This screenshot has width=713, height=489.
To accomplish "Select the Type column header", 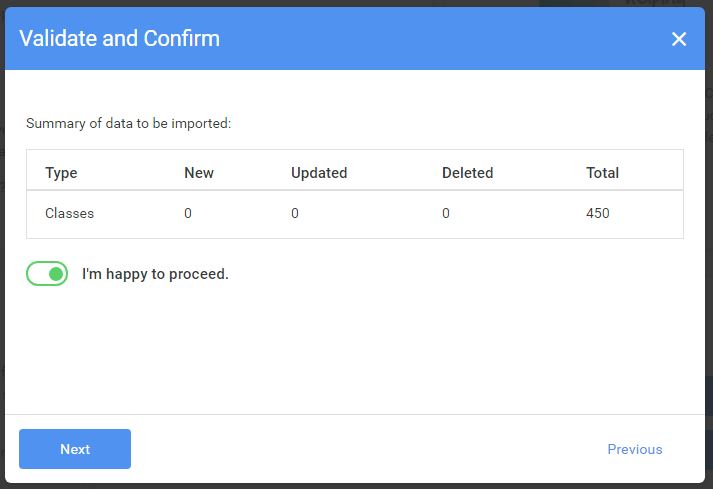I will (x=61, y=173).
